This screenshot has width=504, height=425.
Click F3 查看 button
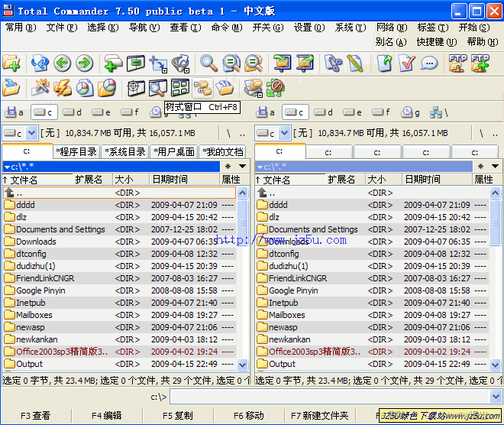(x=36, y=416)
